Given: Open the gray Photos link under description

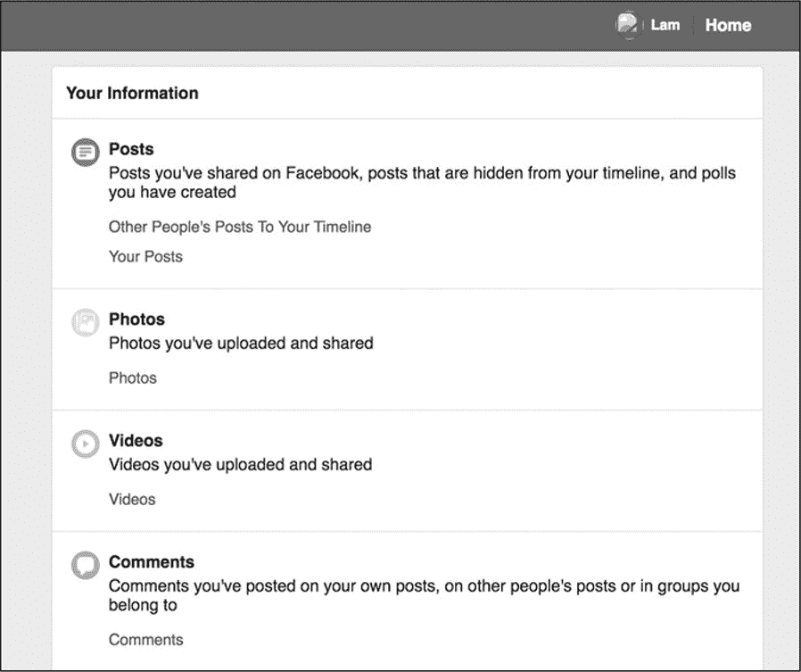Looking at the screenshot, I should 132,377.
